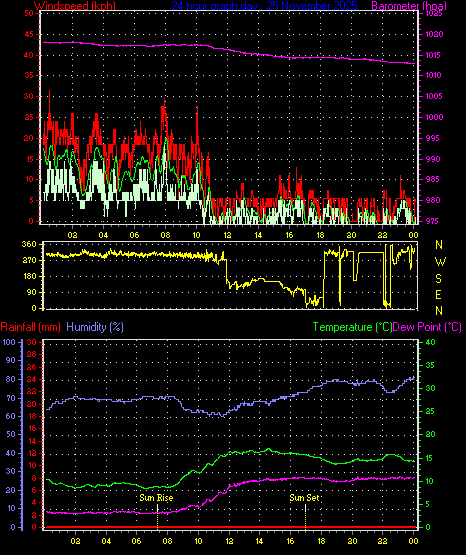Click the 'Barometer (hpa)' axis title

(x=409, y=6)
